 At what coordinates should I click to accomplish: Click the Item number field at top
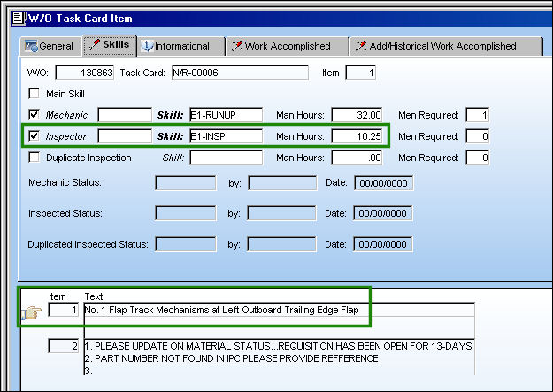360,73
